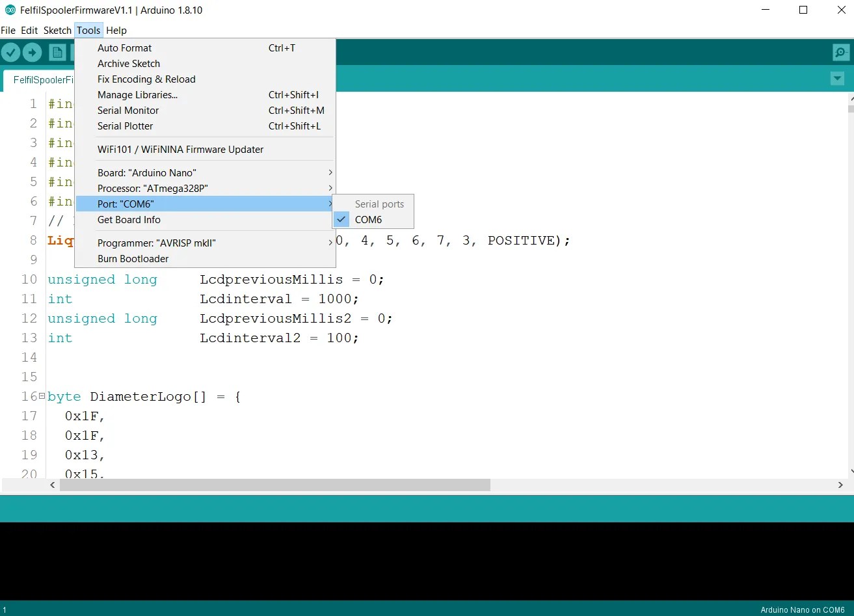Open the Sketch menu
This screenshot has height=616, width=854.
click(57, 31)
